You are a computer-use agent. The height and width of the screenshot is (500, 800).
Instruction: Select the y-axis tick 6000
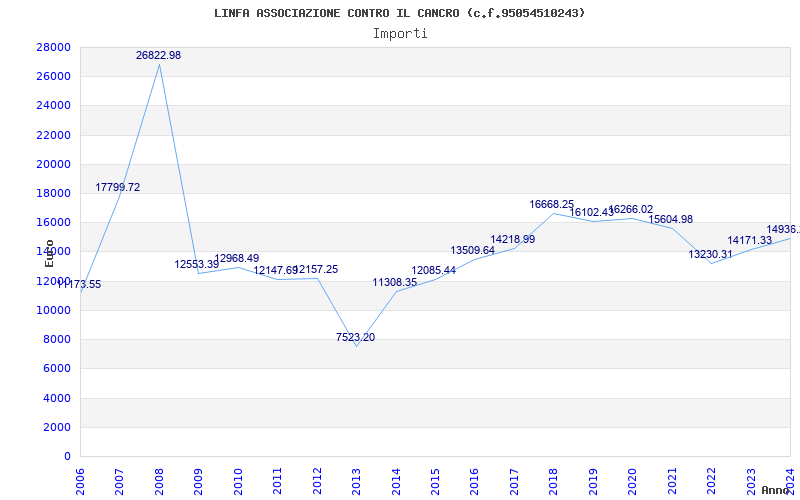click(x=57, y=368)
